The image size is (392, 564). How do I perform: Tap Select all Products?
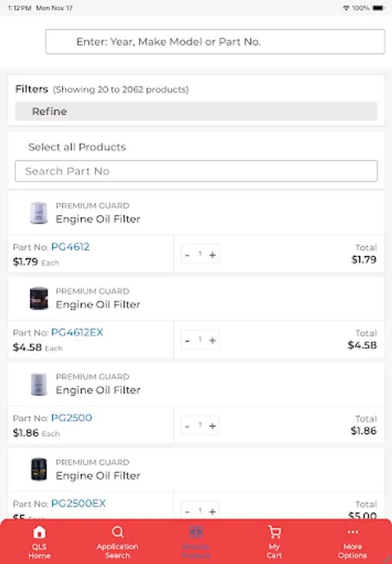[x=76, y=147]
